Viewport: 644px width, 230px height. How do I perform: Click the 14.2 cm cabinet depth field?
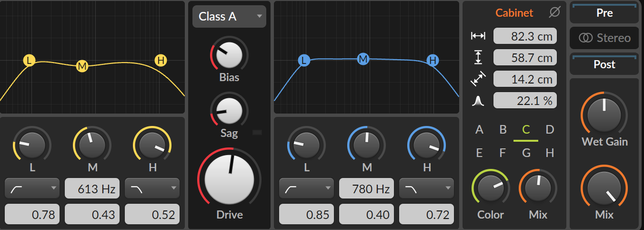[x=525, y=79]
